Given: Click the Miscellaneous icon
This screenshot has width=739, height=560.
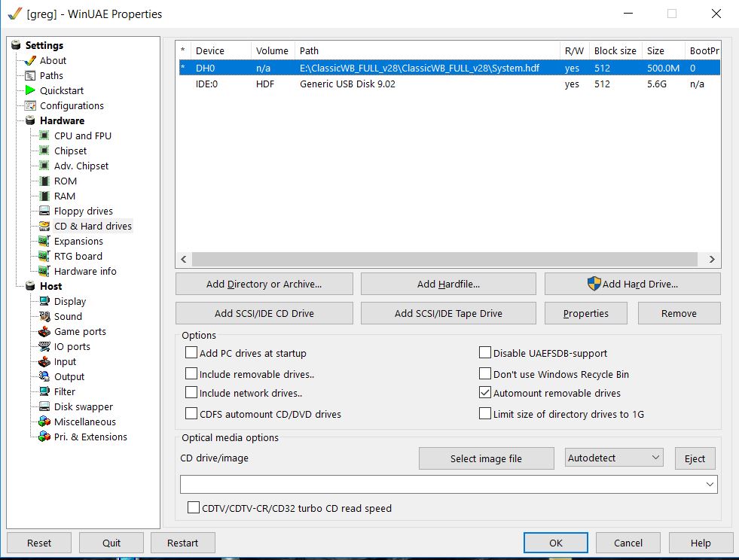Looking at the screenshot, I should click(x=44, y=422).
